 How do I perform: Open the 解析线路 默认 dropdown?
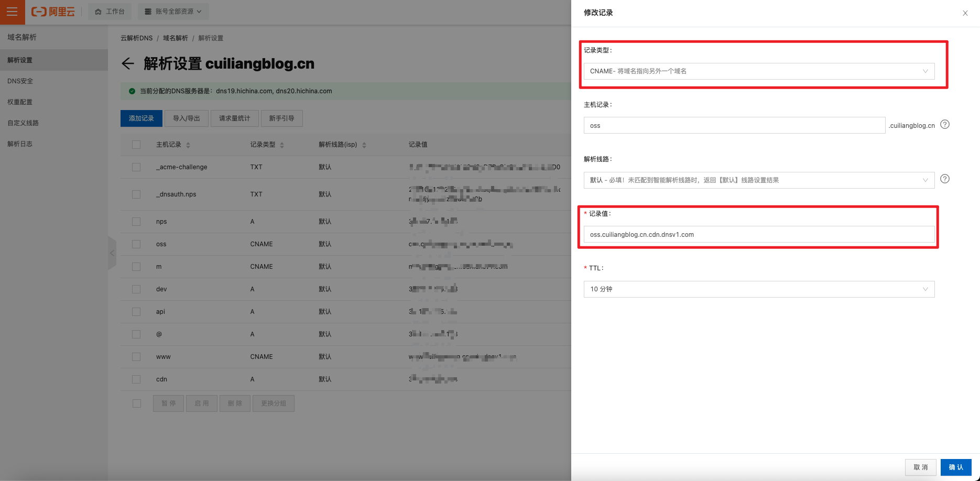[759, 180]
